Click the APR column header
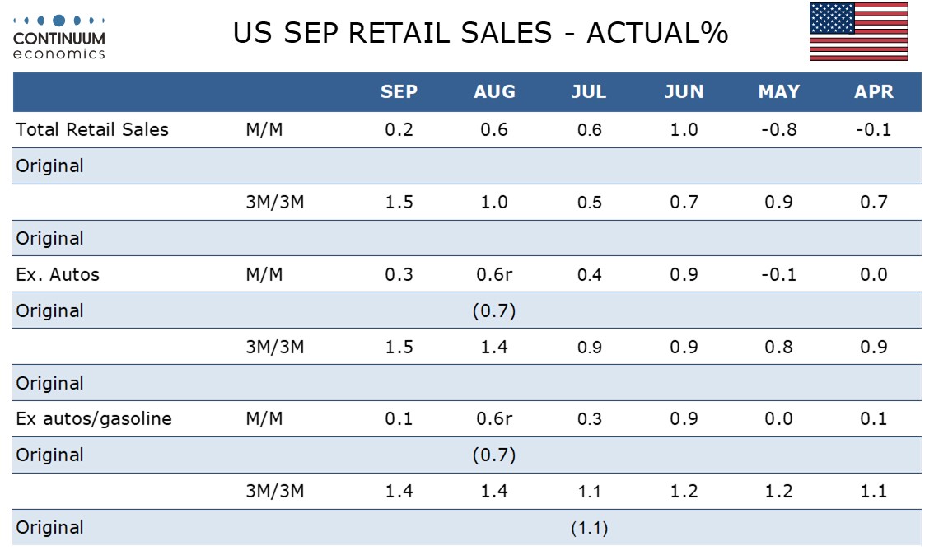934x560 pixels. [x=874, y=92]
